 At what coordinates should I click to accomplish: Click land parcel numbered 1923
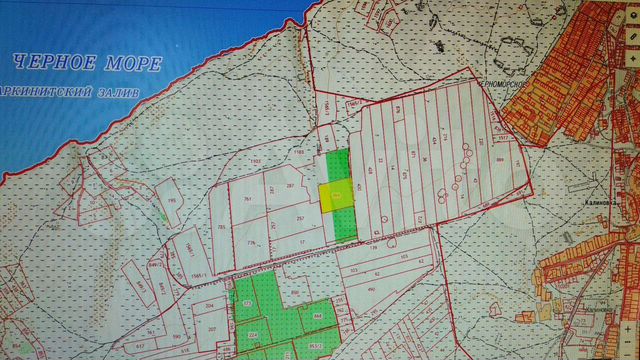click(256, 162)
